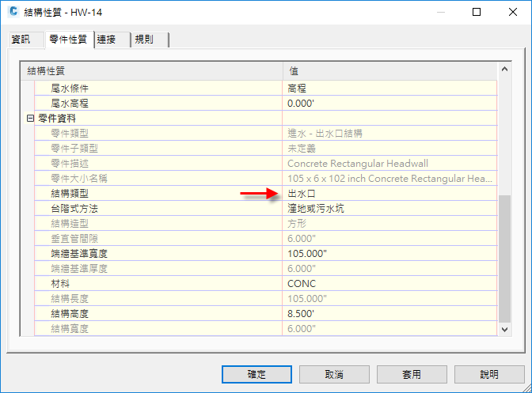The image size is (532, 393).
Task: Open help with the 說明 button
Action: tap(489, 374)
